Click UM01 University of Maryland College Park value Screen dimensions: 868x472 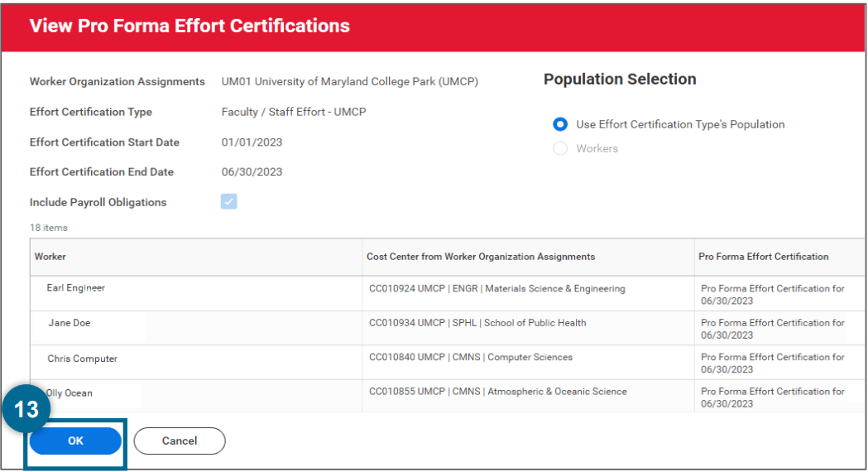pos(350,81)
